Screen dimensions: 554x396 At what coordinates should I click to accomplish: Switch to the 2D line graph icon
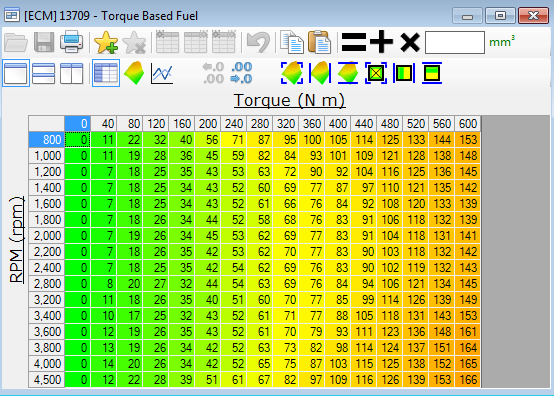pyautogui.click(x=162, y=73)
